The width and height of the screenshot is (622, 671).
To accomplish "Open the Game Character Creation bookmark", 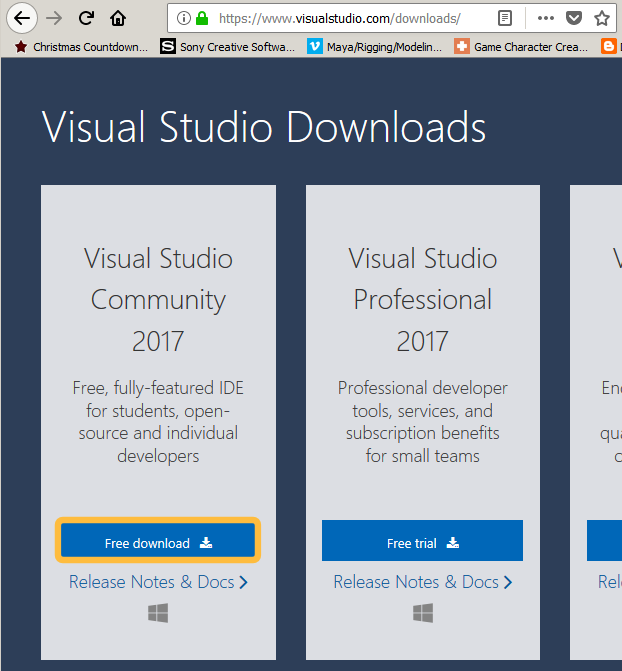I will (521, 47).
